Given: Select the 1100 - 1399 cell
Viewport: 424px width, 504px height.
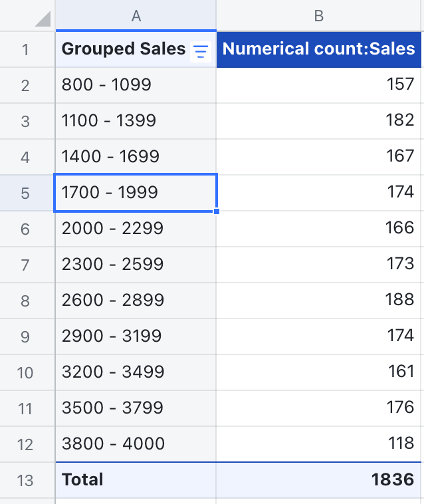Looking at the screenshot, I should tap(136, 121).
